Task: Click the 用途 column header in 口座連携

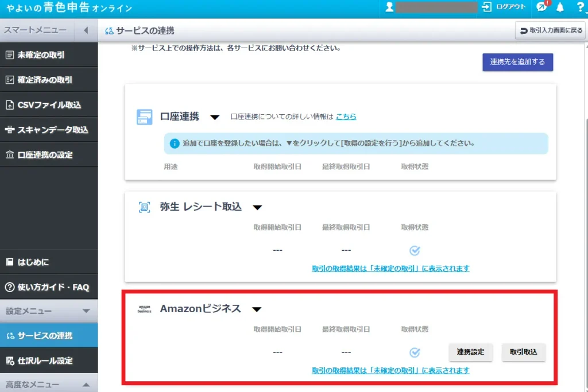Action: tap(171, 167)
